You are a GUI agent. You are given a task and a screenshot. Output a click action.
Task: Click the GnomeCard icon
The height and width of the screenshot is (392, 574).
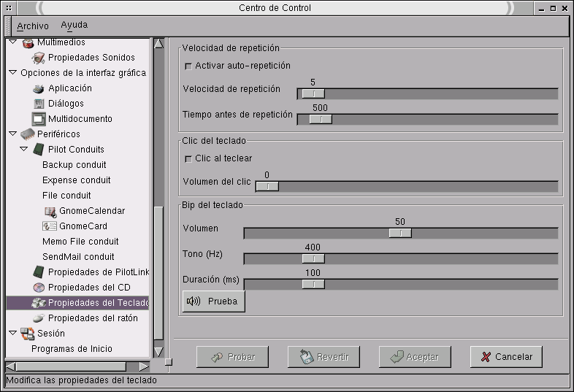point(50,226)
